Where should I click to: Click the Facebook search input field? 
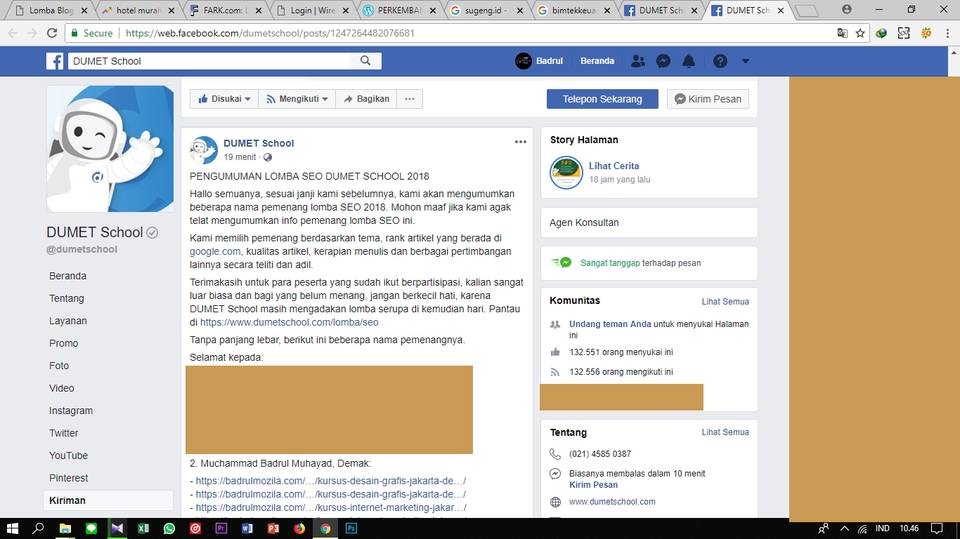click(x=209, y=61)
